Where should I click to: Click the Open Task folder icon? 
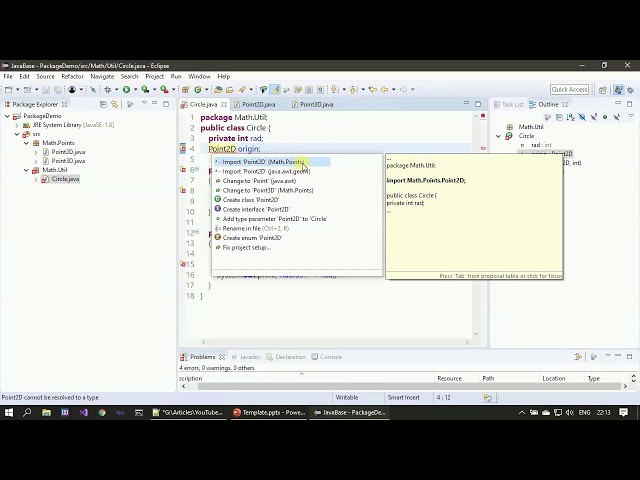pos(230,89)
